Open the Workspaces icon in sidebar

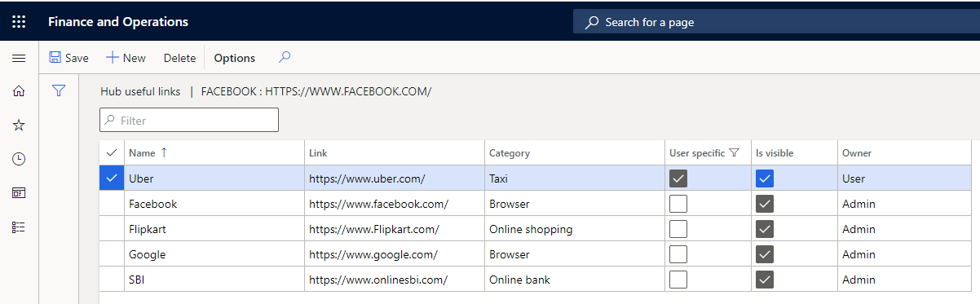coord(19,193)
